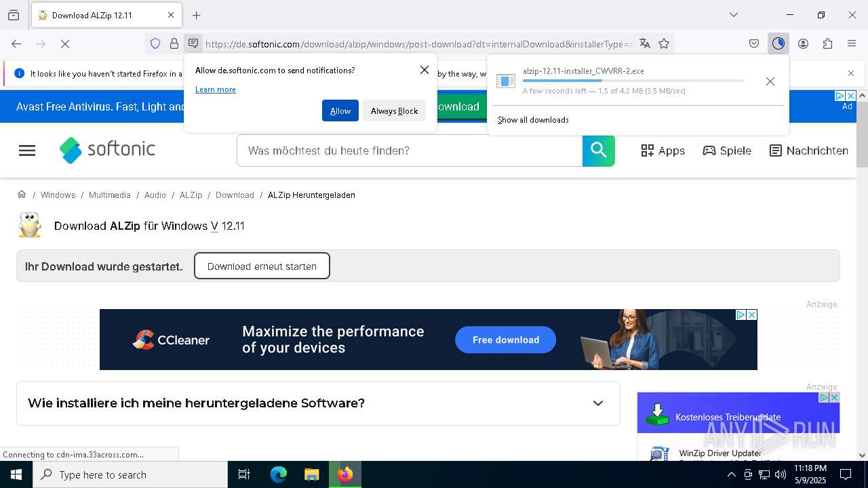Image resolution: width=868 pixels, height=488 pixels.
Task: Open the Softonic hamburger menu
Action: [27, 150]
